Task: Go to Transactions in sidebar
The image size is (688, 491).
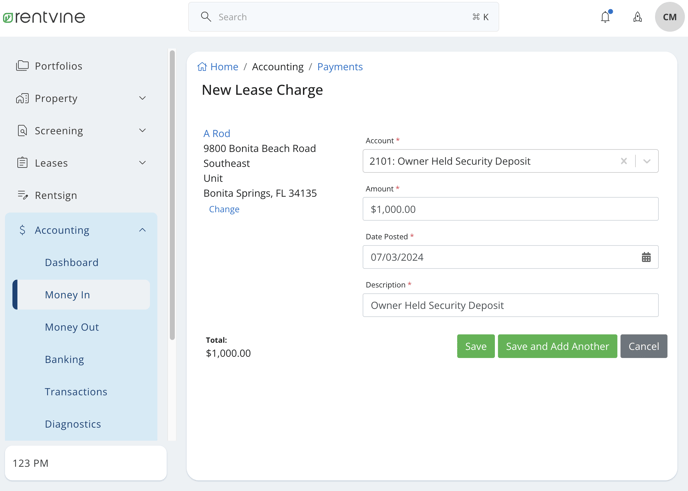Action: point(76,392)
